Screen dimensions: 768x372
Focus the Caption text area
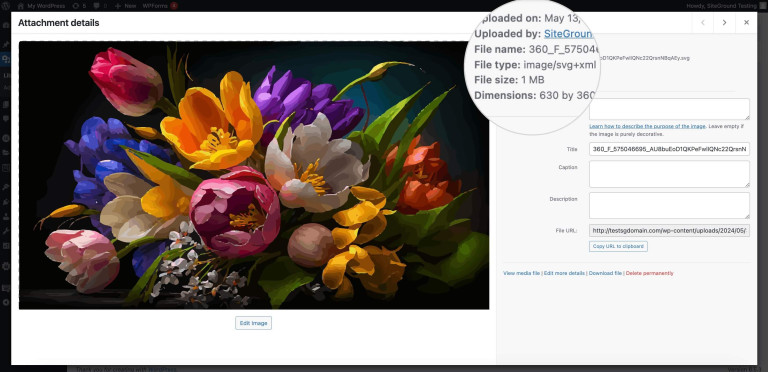coord(669,174)
